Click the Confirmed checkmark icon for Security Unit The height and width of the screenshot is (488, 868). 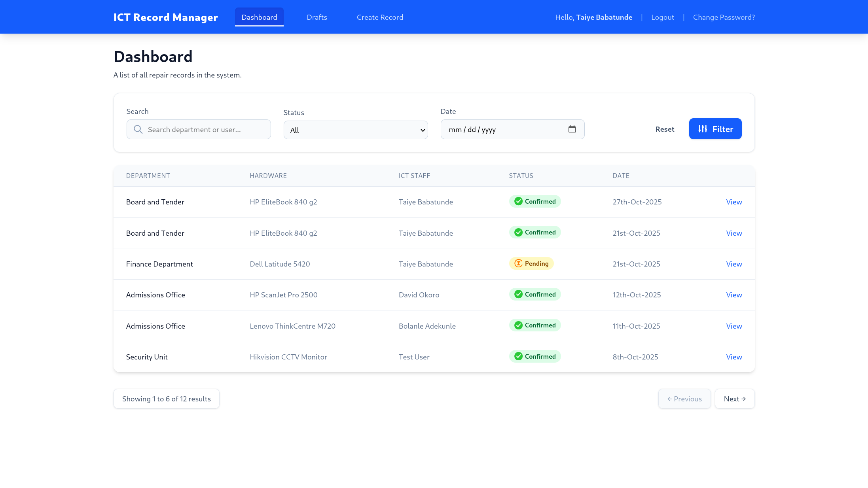(x=518, y=356)
